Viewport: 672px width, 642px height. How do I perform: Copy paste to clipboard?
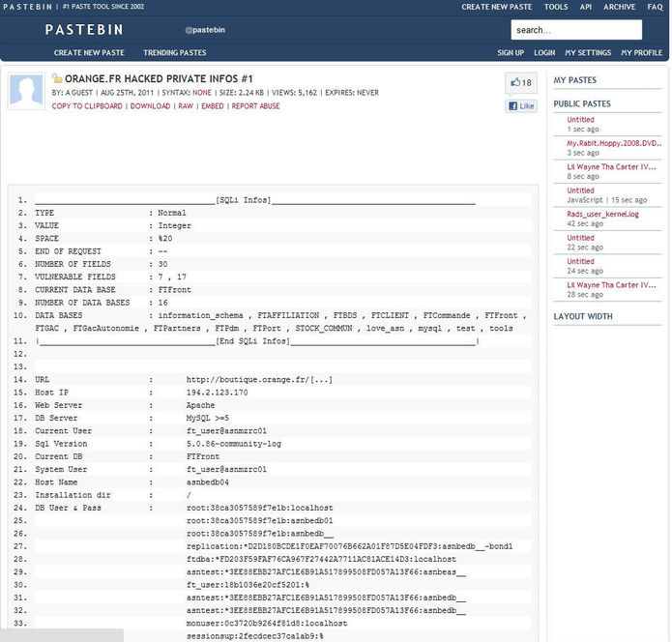click(87, 106)
